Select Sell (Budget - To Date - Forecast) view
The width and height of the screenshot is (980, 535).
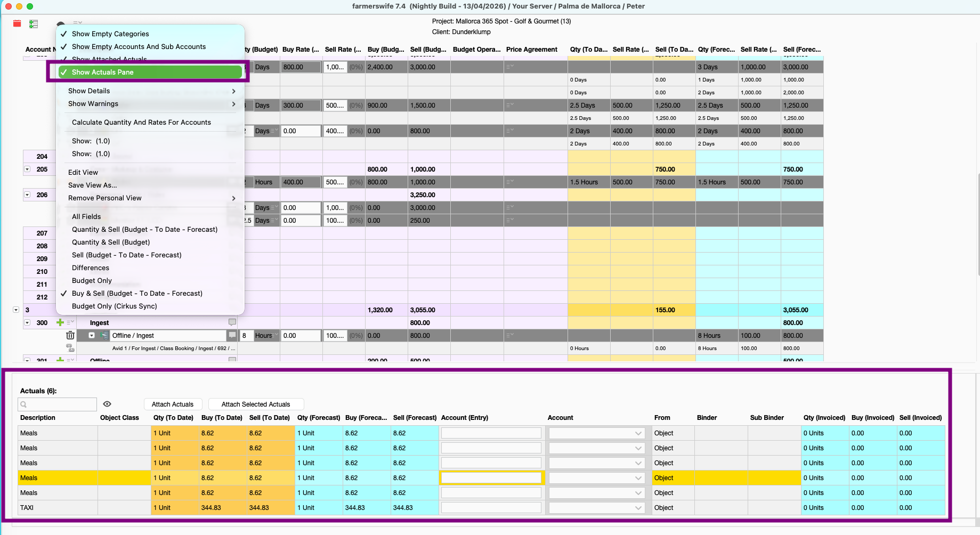coord(150,255)
